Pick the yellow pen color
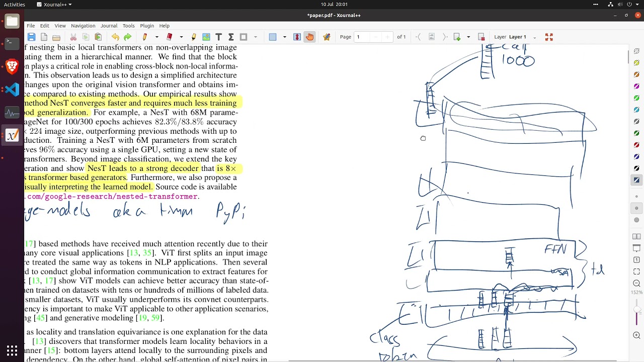Screen dimensions: 644x362 [636, 63]
